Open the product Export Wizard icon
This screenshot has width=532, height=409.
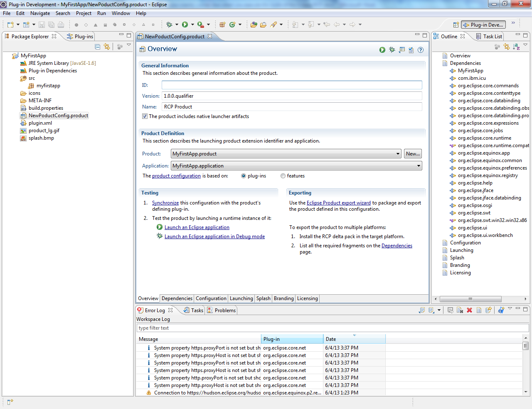coord(401,49)
